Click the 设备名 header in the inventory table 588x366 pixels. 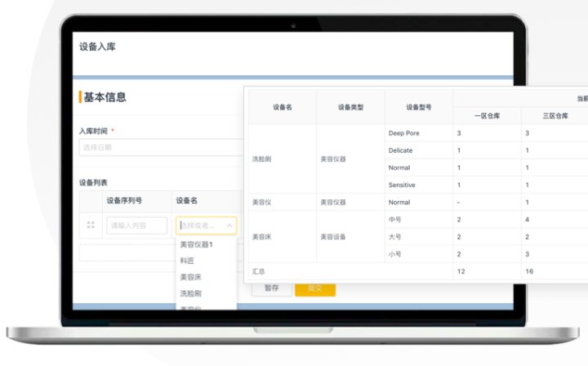283,107
